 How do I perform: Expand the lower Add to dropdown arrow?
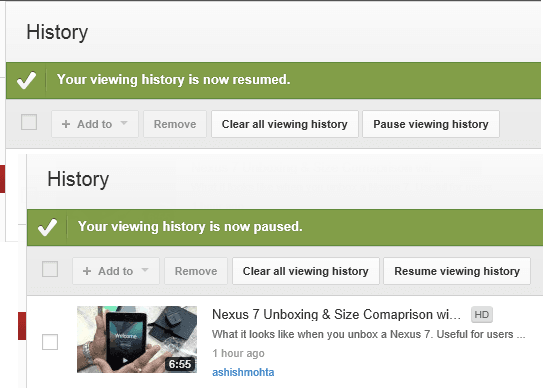pos(145,270)
